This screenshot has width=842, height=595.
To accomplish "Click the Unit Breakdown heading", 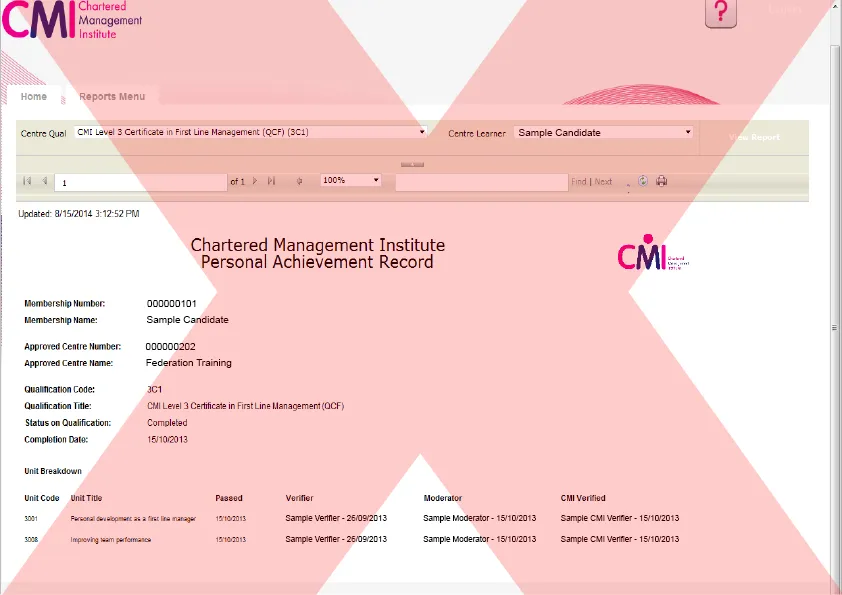I will pos(53,471).
